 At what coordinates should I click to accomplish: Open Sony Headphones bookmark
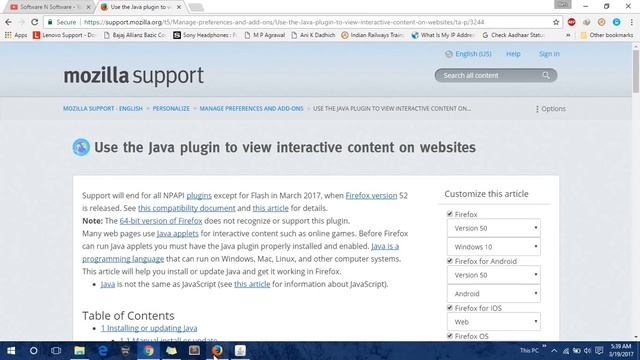(205, 35)
